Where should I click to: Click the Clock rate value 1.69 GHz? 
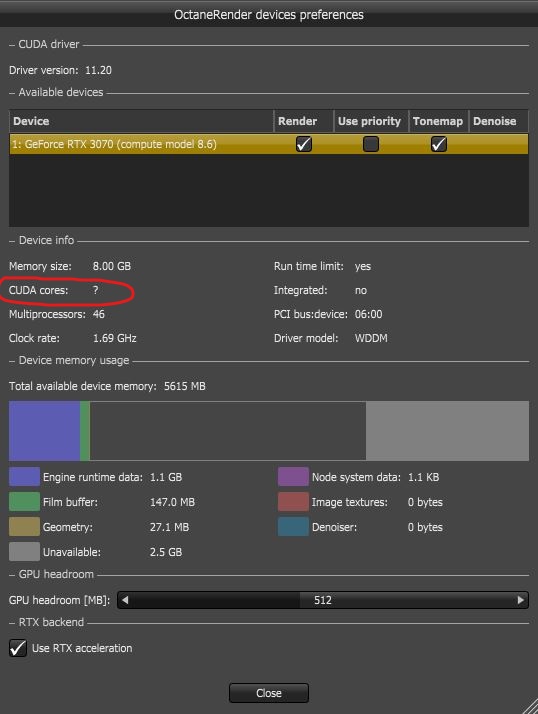[114, 338]
